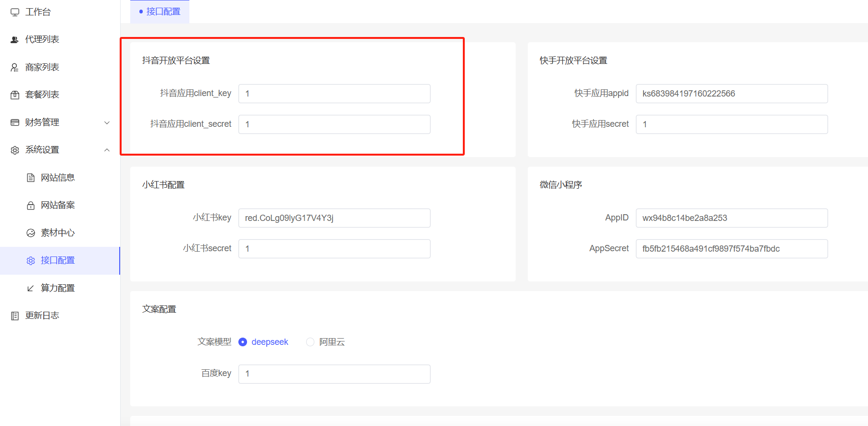Click the 素材中心 sidebar icon
The height and width of the screenshot is (426, 868).
(31, 233)
